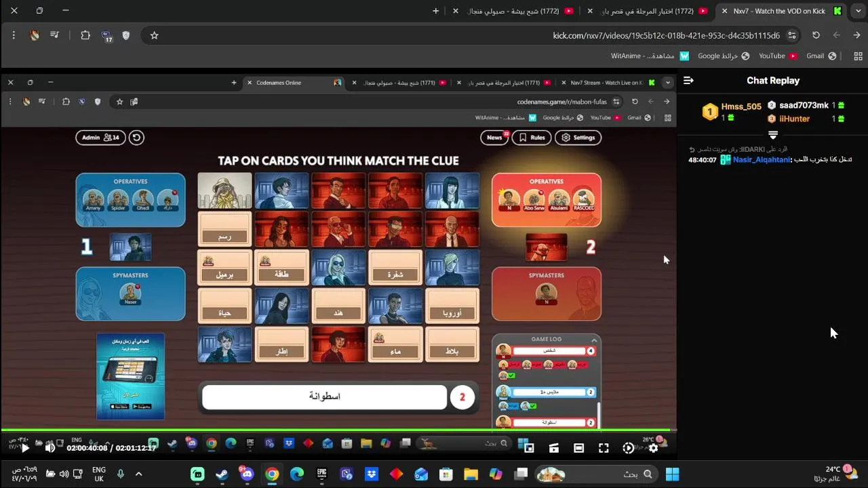This screenshot has height=488, width=868.
Task: Open the Extensions puzzle icon
Action: 85,35
